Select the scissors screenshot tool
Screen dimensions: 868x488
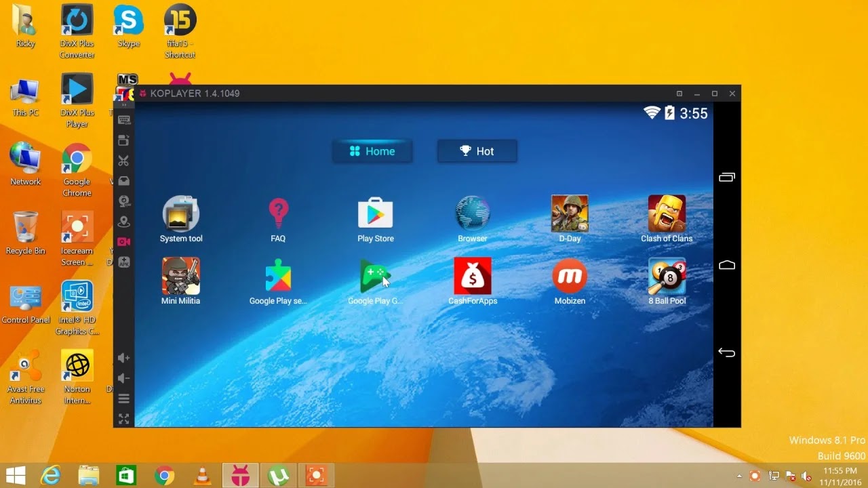[123, 161]
